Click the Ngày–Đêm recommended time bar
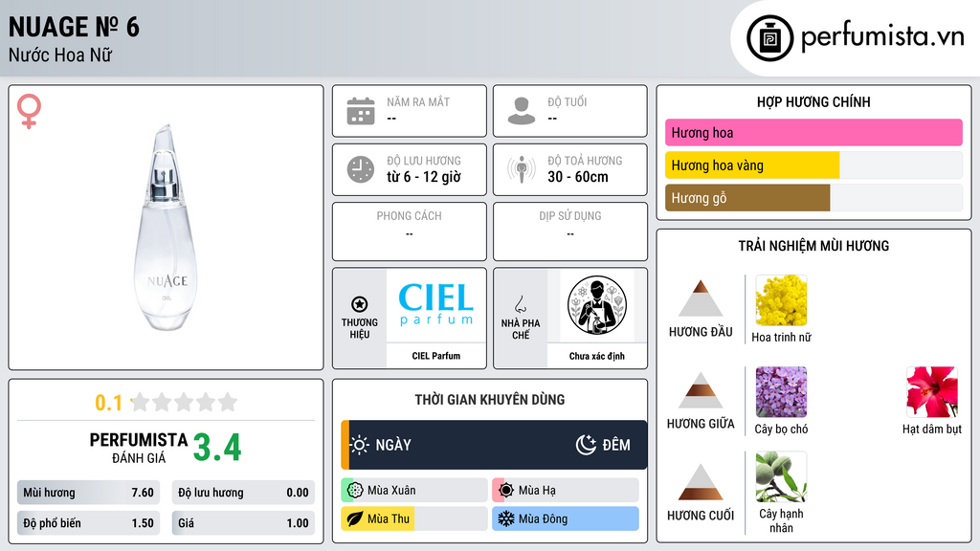The height and width of the screenshot is (551, 980). tap(494, 445)
